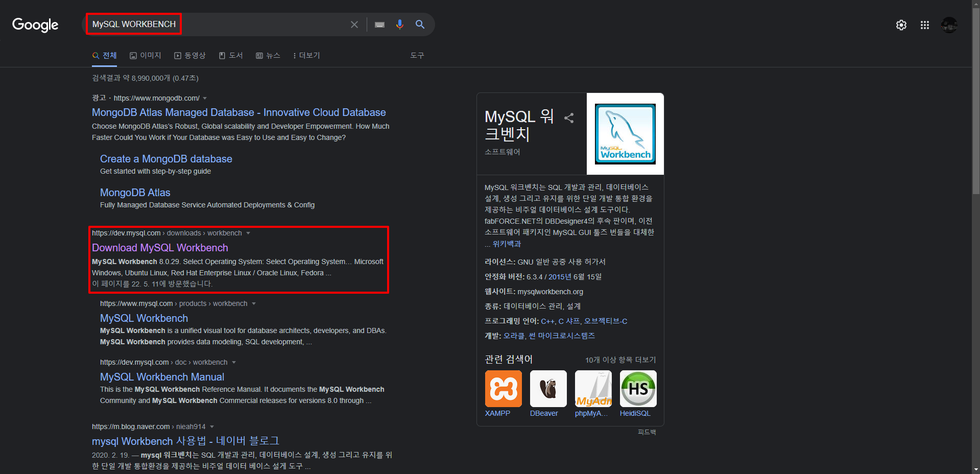Open the C 샤프 link
The image size is (980, 474).
(x=569, y=321)
